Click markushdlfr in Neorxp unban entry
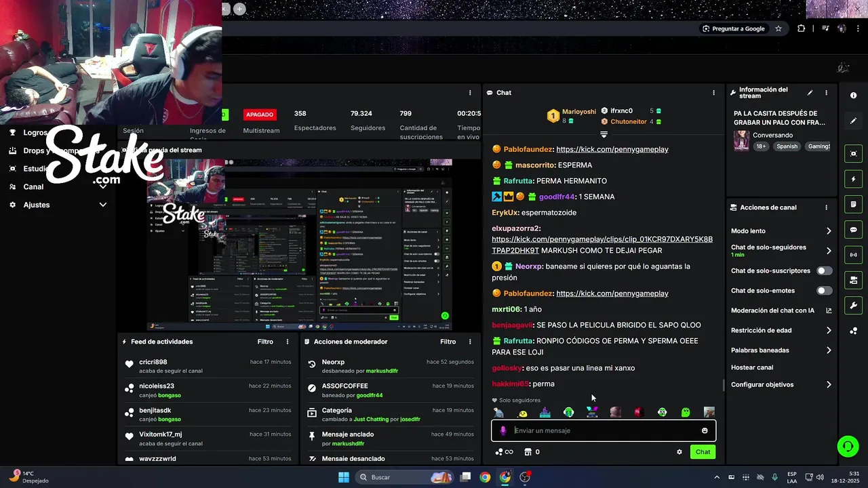The width and height of the screenshot is (868, 488). 382,371
